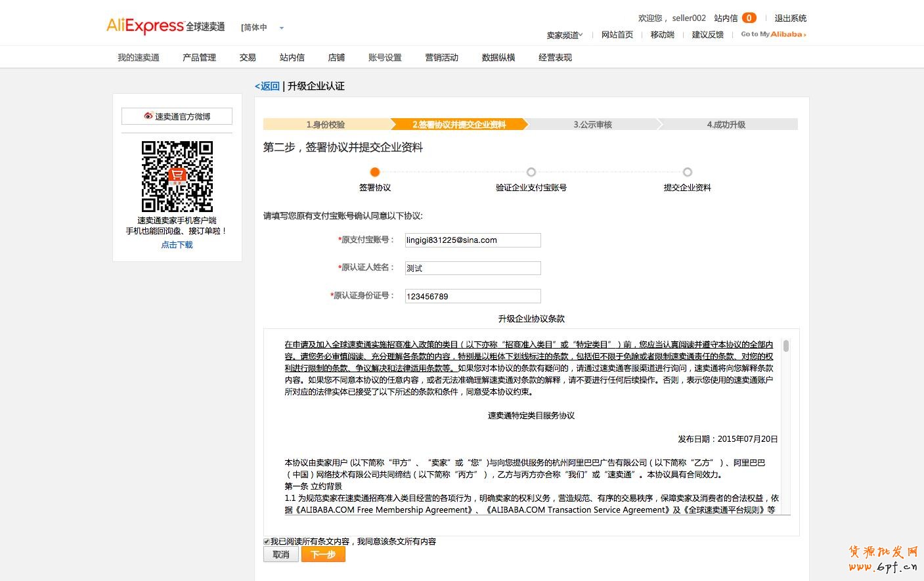Open the 速卖通官方微博 Weibo button
This screenshot has height=581, width=924.
pyautogui.click(x=177, y=116)
